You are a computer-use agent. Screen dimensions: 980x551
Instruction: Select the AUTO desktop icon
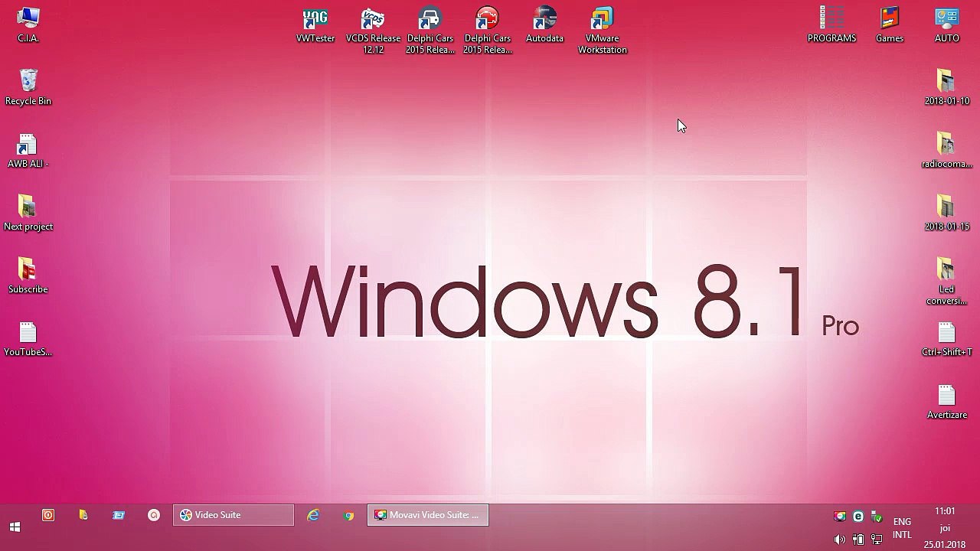pos(947,24)
